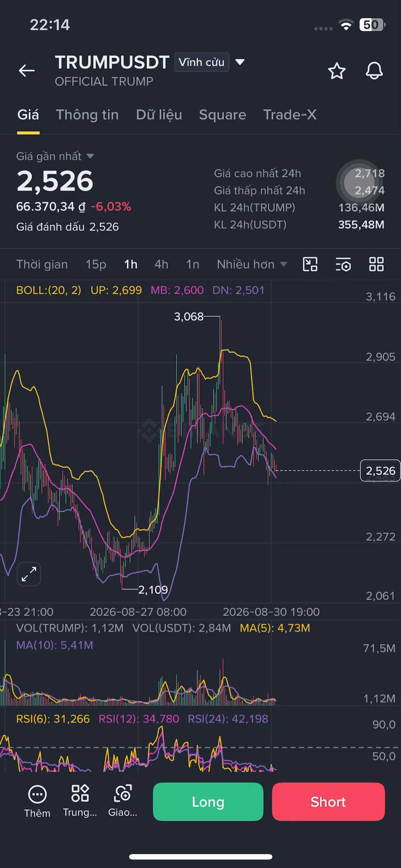Open Giao... trading bot icon
This screenshot has width=401, height=868.
pyautogui.click(x=123, y=793)
